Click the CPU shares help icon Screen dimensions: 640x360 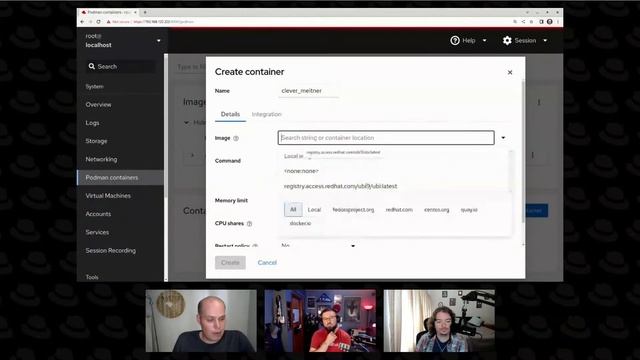pos(249,224)
